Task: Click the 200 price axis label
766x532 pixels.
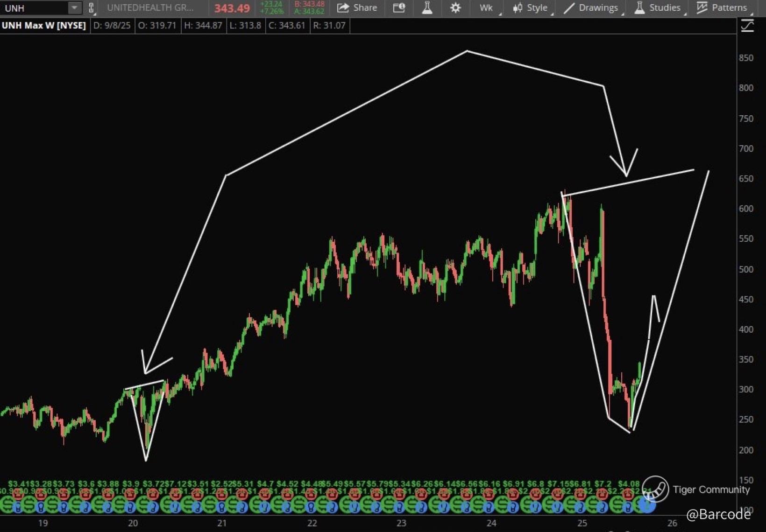Action: [746, 450]
